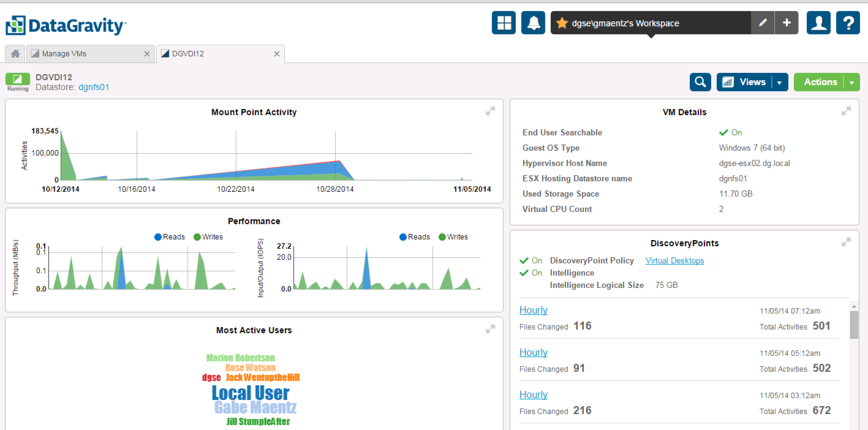Click the Views chart icon

coord(728,82)
